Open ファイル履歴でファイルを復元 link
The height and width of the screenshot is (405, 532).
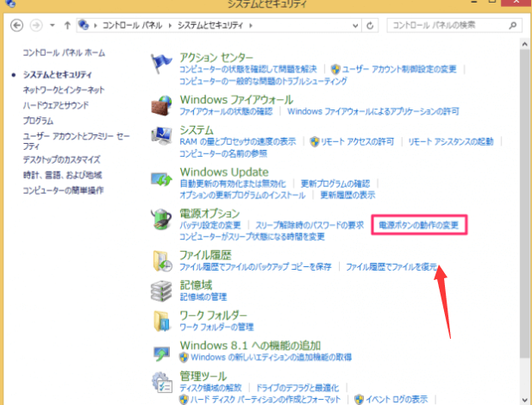pyautogui.click(x=391, y=267)
